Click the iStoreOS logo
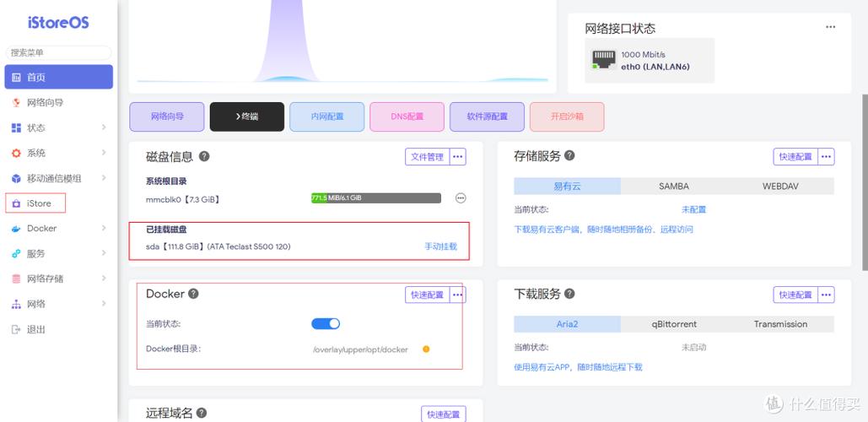Viewport: 868px width, 422px height. pos(58,23)
